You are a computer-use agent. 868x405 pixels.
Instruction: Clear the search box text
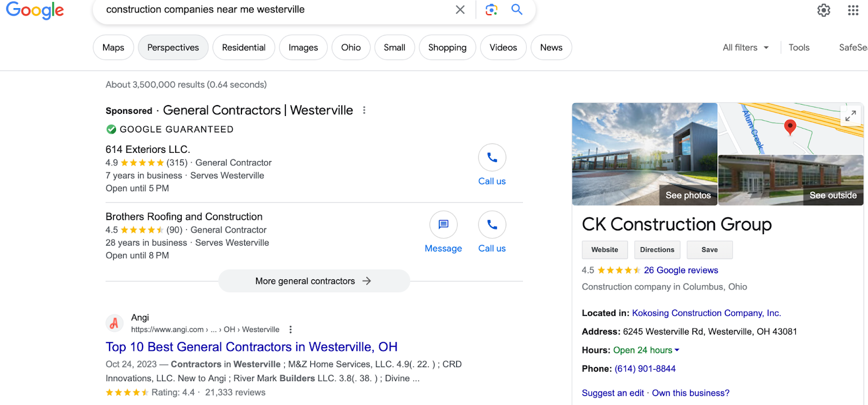coord(460,10)
